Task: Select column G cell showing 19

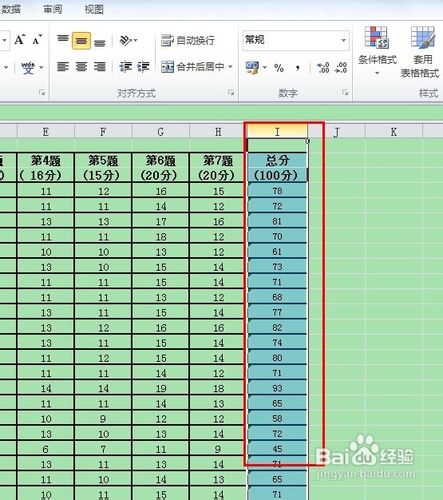Action: pos(161,389)
